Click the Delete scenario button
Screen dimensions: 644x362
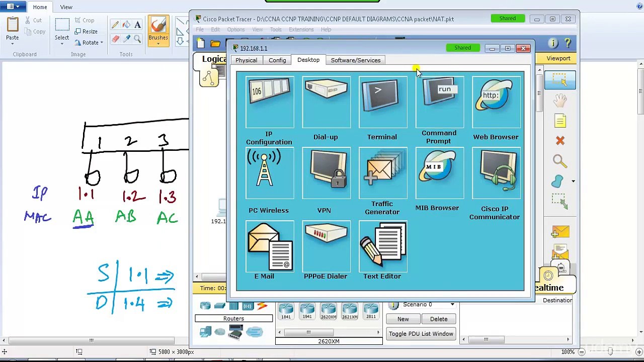click(439, 319)
